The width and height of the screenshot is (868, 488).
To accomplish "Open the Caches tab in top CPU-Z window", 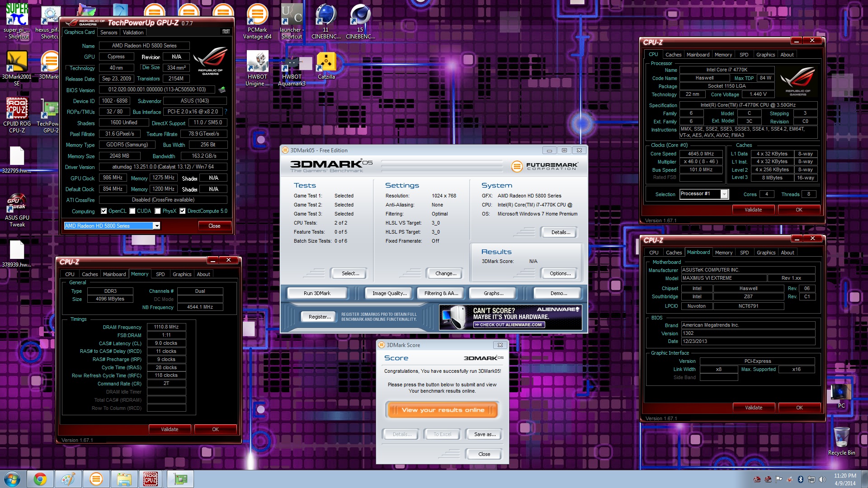I will point(673,55).
